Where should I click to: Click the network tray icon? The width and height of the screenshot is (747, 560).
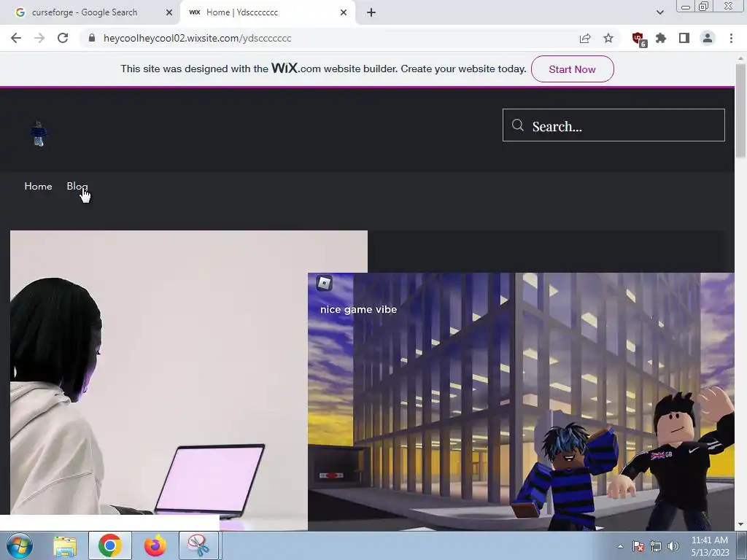(x=656, y=546)
